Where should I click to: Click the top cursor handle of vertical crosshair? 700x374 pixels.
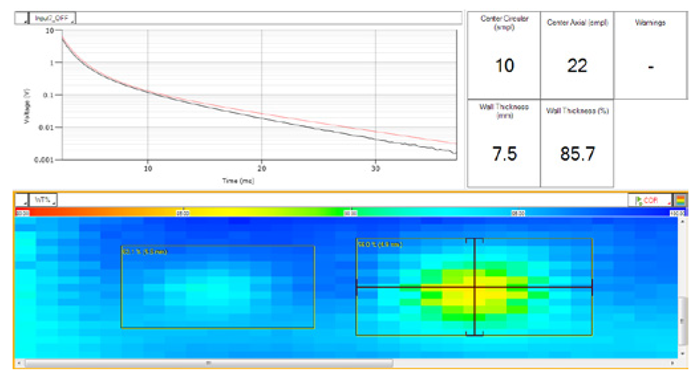475,240
